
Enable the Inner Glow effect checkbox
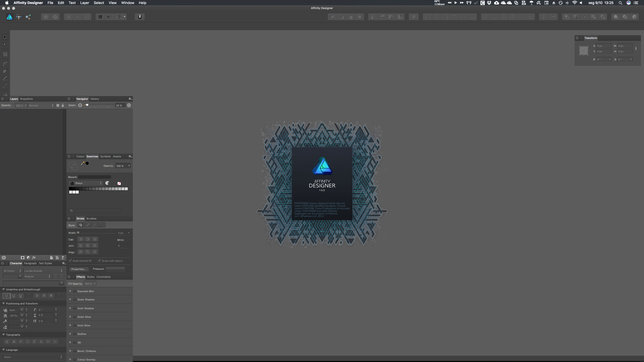pyautogui.click(x=75, y=325)
